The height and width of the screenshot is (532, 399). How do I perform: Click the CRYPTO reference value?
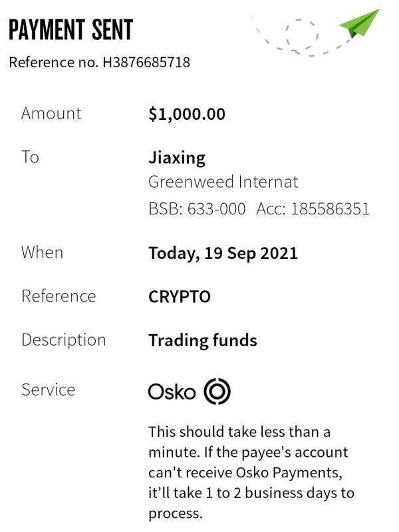pyautogui.click(x=180, y=297)
